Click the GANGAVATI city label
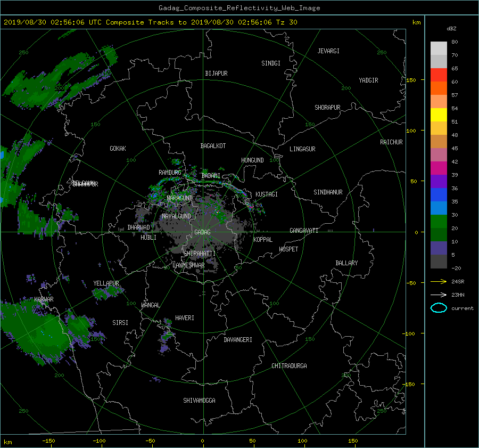Screen dimensions: 479x448 (x=304, y=231)
